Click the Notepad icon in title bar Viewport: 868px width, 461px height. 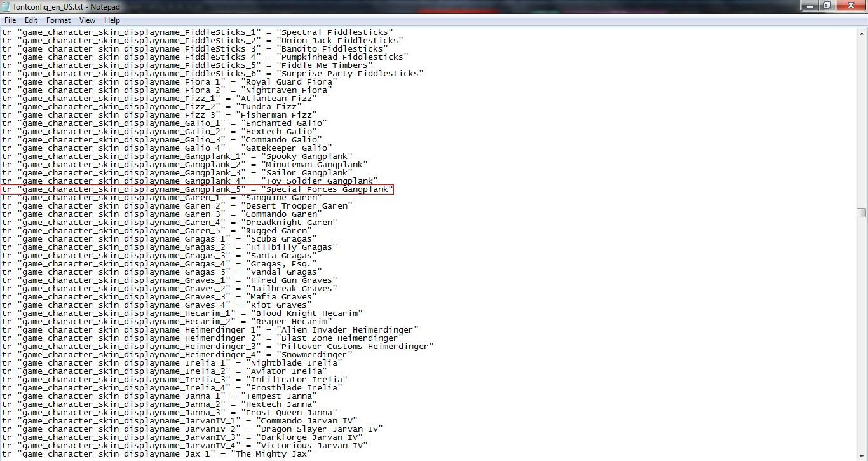coord(6,6)
